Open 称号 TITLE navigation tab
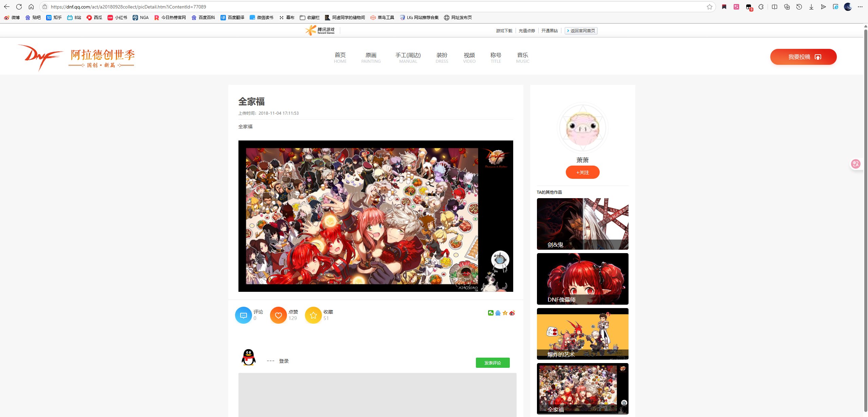The height and width of the screenshot is (417, 868). pos(496,58)
